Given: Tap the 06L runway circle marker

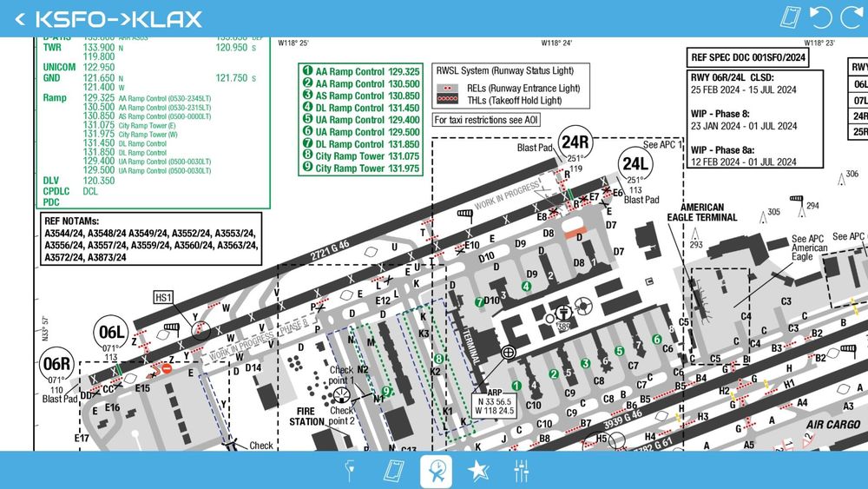Looking at the screenshot, I should tap(111, 333).
